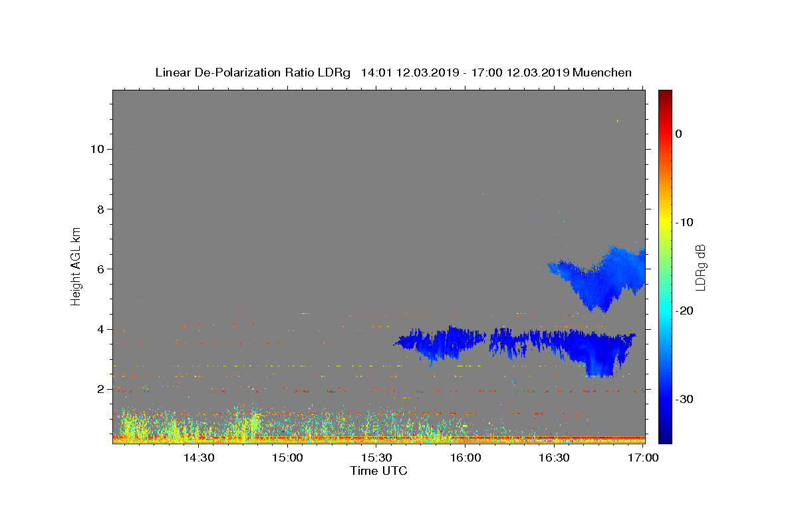Screen dimensions: 798x532
Task: Click the dark blue bottom of the colorbar
Action: pos(665,436)
